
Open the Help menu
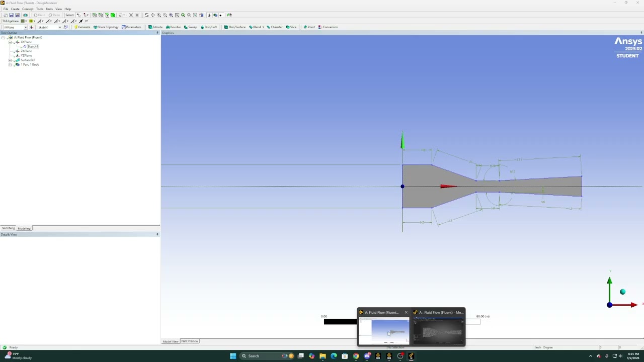tap(67, 9)
